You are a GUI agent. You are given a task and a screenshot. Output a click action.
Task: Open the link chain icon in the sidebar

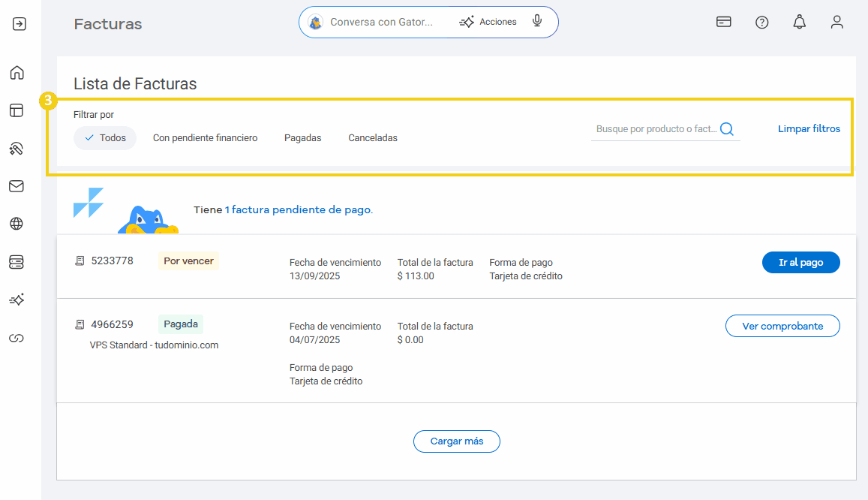[17, 338]
